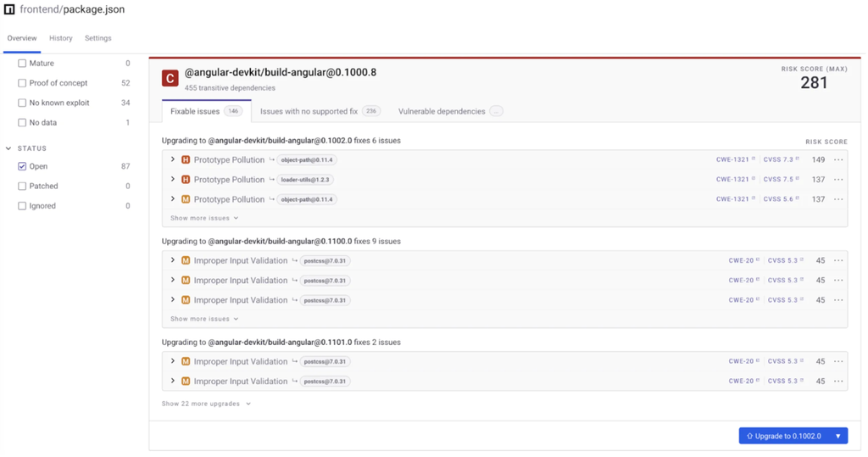Click the H severity icon on the loader-utils row

[x=186, y=180]
